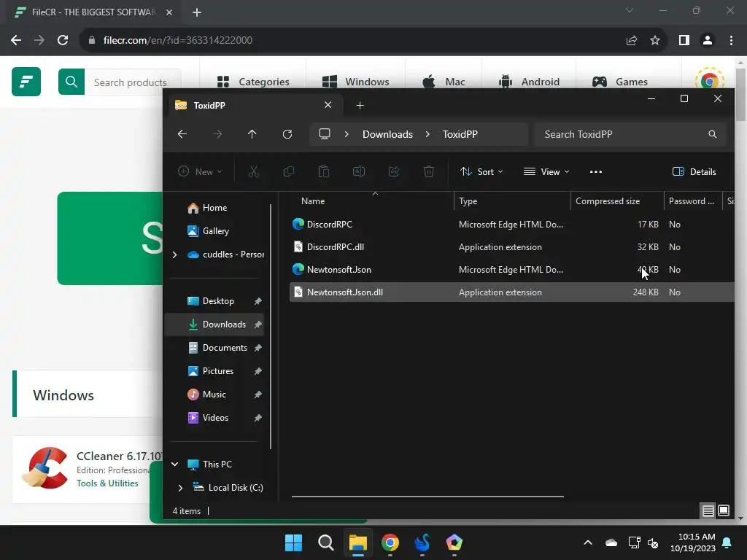This screenshot has height=560, width=747.
Task: Add a new Explorer tab
Action: (x=360, y=105)
